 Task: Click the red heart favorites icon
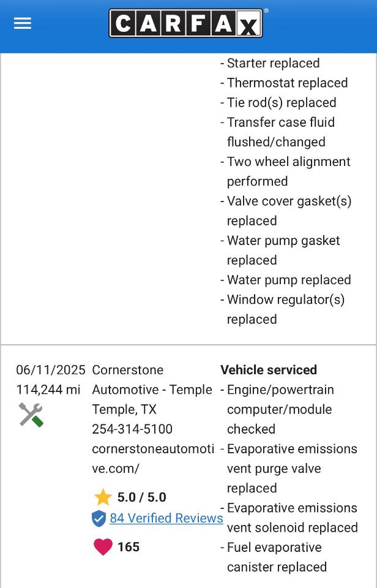(x=102, y=547)
